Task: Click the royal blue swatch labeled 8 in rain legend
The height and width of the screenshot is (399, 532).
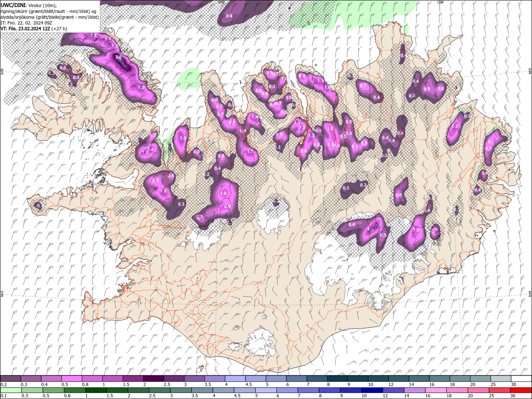Action: (x=330, y=390)
